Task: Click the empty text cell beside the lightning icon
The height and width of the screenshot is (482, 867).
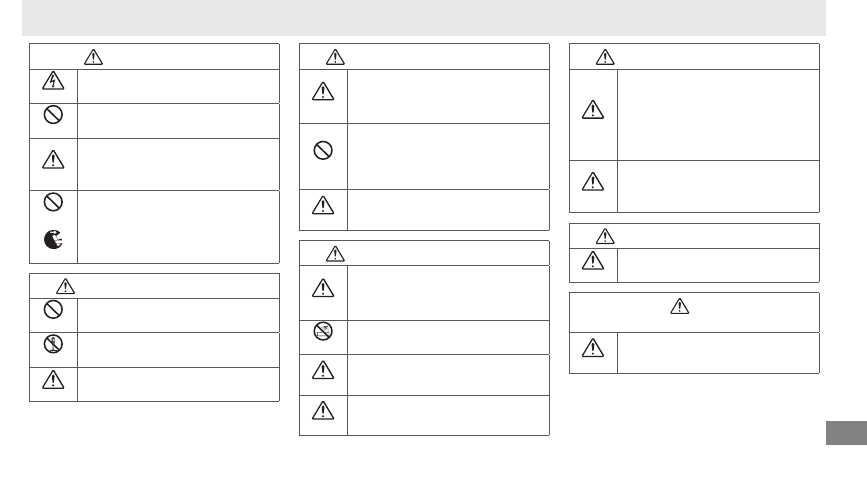Action: tap(179, 86)
